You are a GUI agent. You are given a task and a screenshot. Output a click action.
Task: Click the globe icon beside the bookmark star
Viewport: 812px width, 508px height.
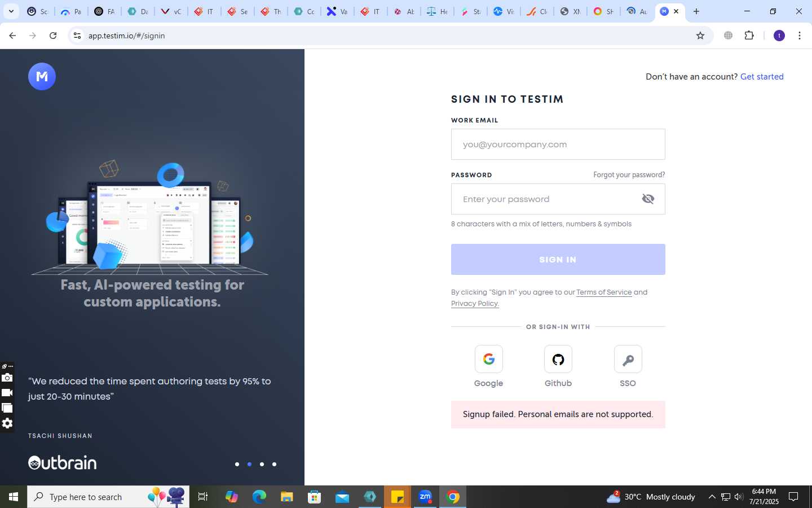pos(729,36)
